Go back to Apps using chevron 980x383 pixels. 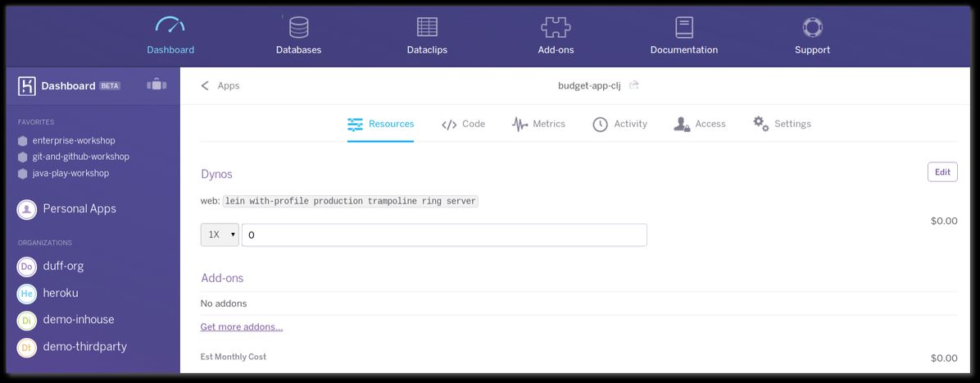(x=206, y=85)
